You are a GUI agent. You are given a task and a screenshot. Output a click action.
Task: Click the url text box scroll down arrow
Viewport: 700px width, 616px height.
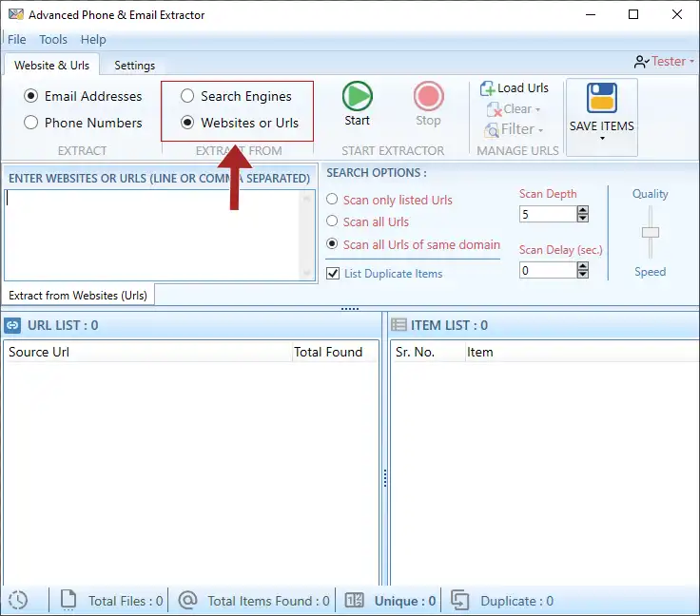pyautogui.click(x=307, y=273)
